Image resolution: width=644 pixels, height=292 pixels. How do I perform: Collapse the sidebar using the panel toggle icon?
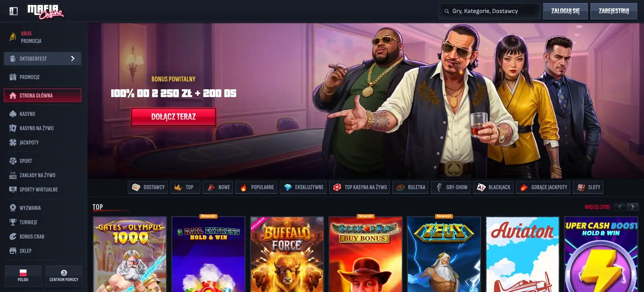tap(14, 11)
